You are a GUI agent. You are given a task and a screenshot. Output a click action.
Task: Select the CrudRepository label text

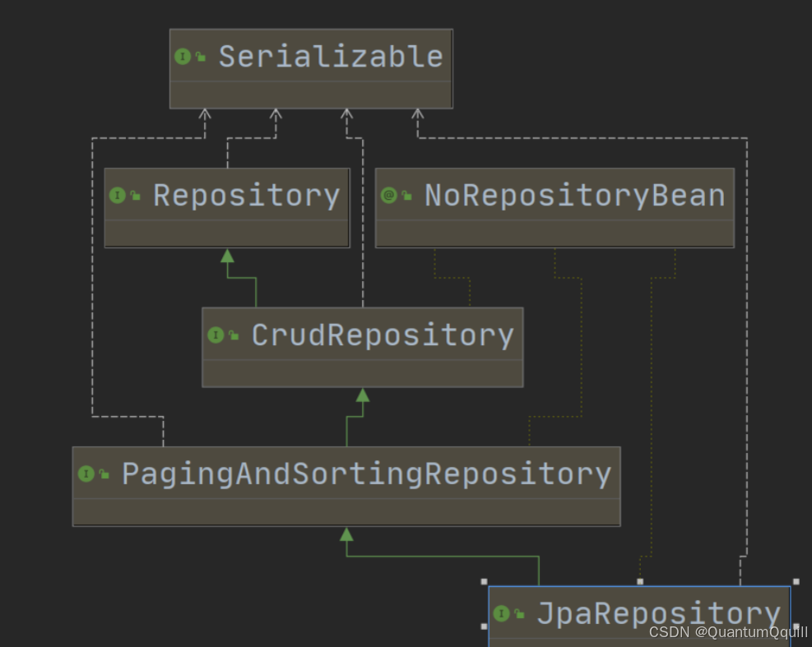383,336
